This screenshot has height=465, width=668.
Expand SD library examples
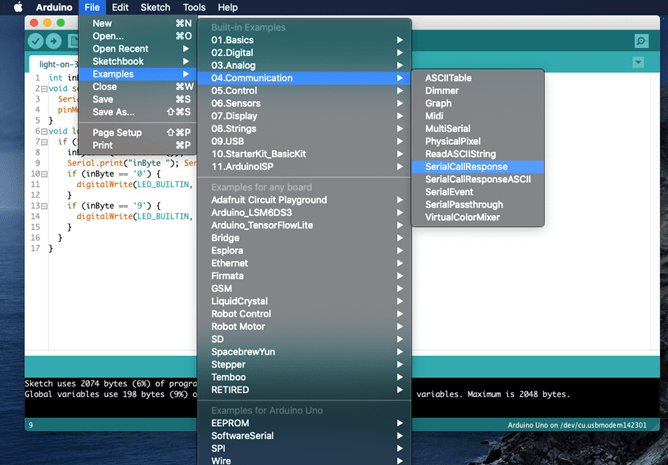click(304, 339)
